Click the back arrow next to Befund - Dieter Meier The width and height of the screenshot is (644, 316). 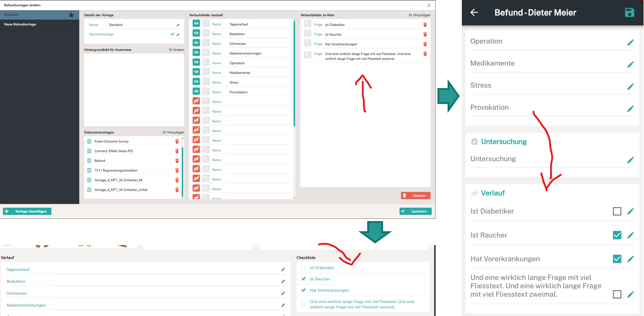[x=474, y=12]
